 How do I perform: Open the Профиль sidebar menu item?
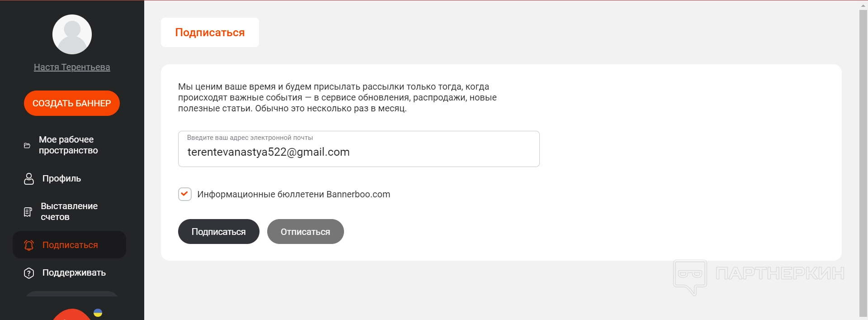(x=61, y=179)
